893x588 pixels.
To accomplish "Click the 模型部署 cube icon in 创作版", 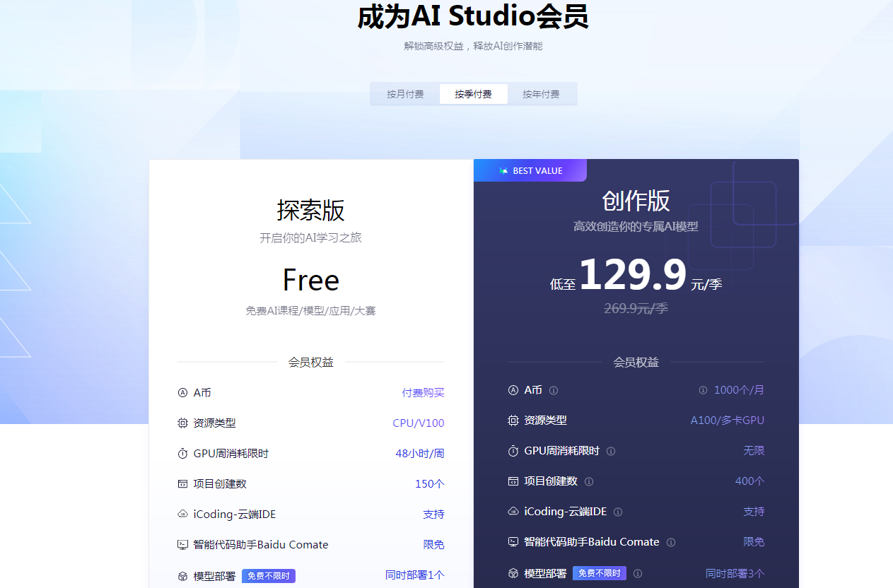I will (x=513, y=573).
